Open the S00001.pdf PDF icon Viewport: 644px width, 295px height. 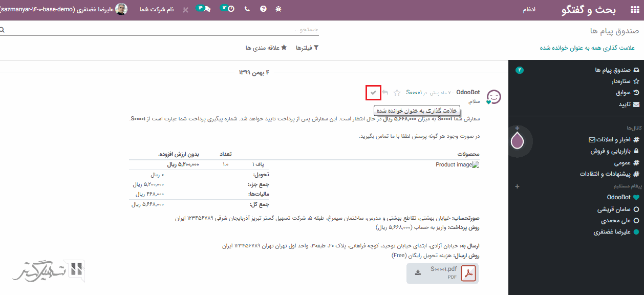pos(468,273)
